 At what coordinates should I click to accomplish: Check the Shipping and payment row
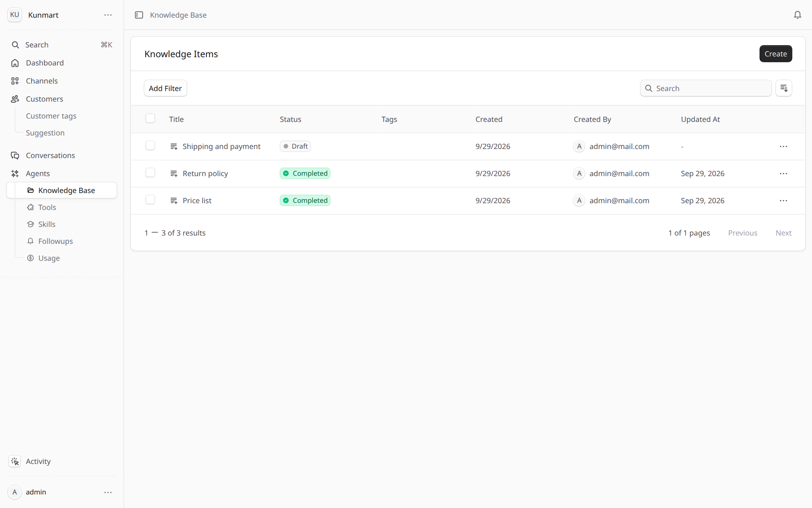click(150, 146)
